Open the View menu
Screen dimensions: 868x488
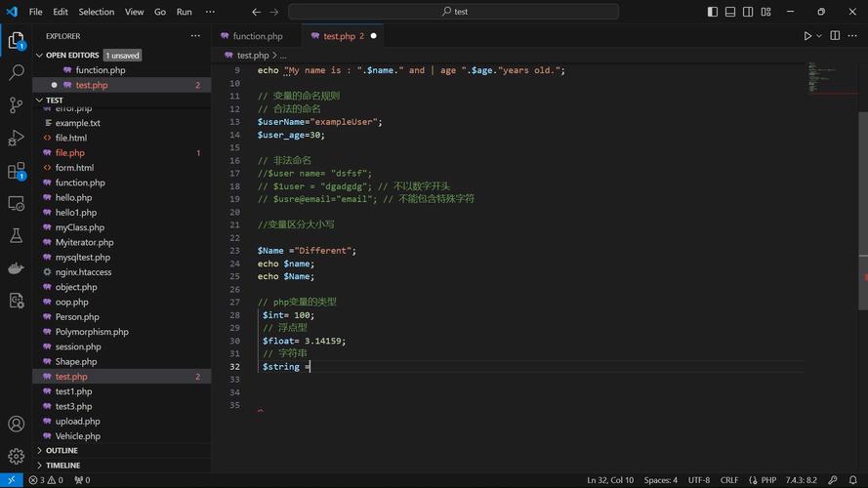[x=134, y=12]
